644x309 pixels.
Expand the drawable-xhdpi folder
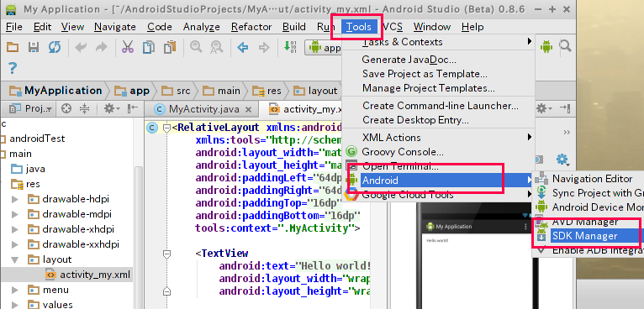tap(15, 229)
